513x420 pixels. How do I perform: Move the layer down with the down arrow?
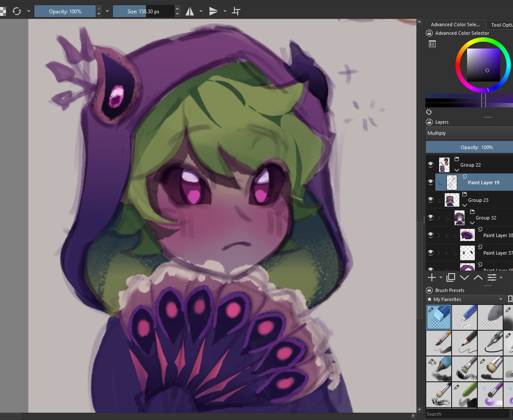coord(464,277)
